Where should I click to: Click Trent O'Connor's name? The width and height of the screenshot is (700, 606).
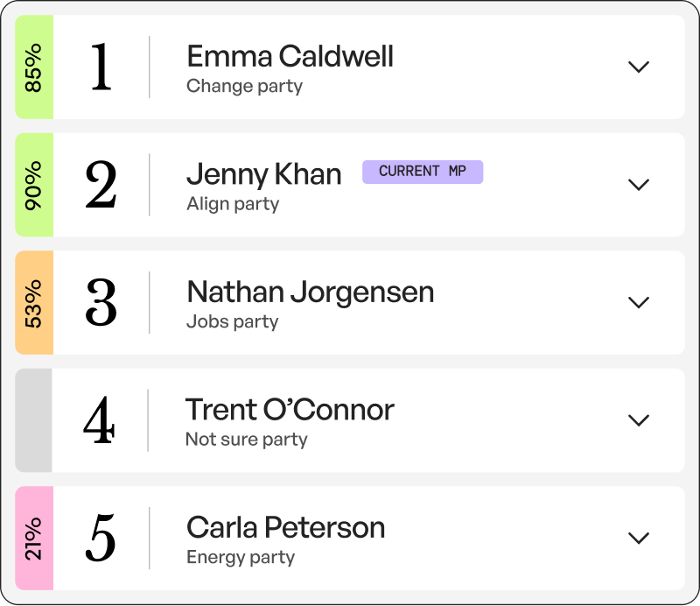pos(290,410)
